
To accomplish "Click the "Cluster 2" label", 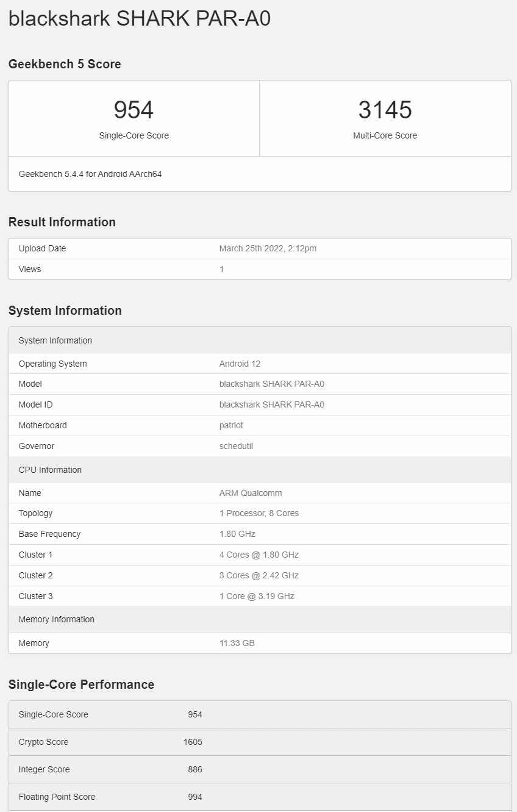I will click(x=36, y=575).
